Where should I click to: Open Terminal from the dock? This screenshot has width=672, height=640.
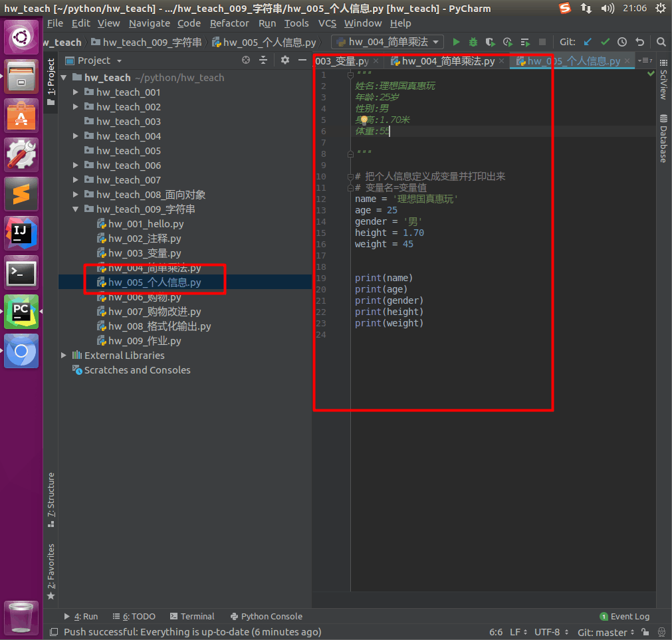21,273
